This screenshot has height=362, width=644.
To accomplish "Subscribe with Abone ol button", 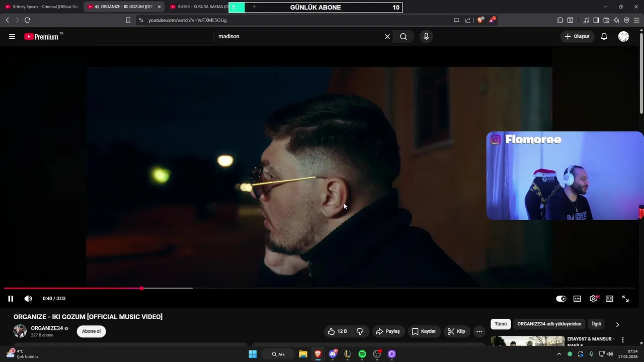I will pos(91,331).
